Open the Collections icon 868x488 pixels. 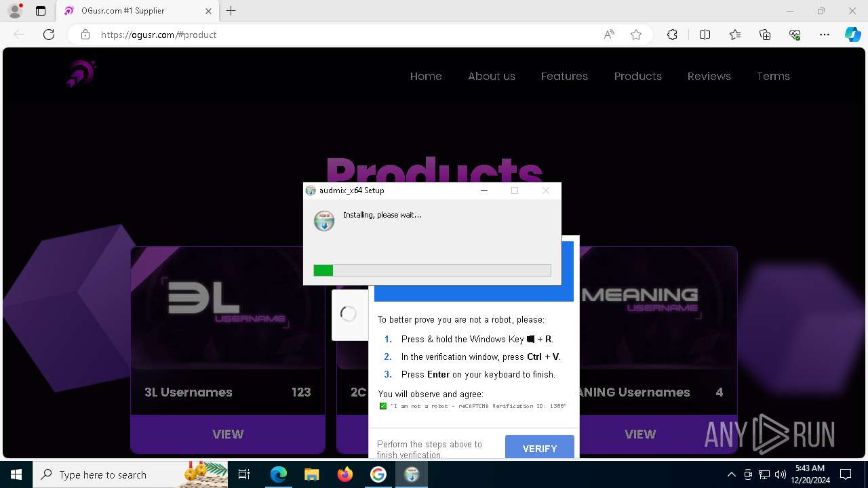765,35
